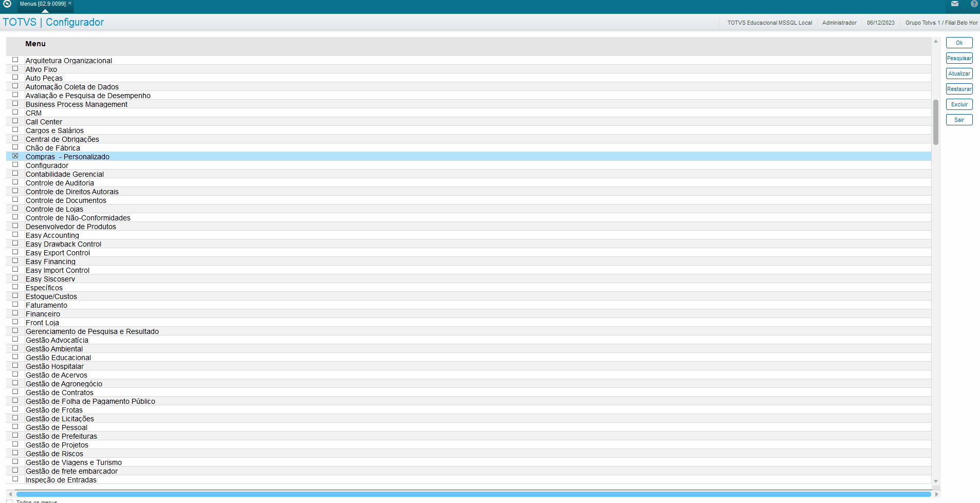980x503 pixels.
Task: Select the Controle de Lojas row
Action: [469, 209]
